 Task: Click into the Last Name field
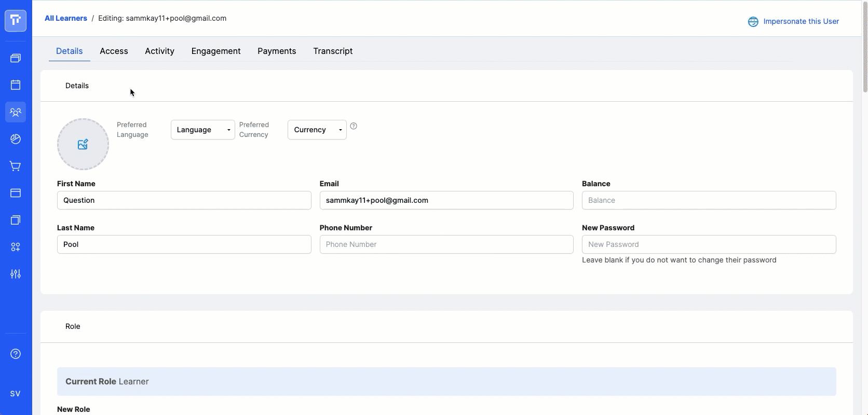[x=184, y=244]
